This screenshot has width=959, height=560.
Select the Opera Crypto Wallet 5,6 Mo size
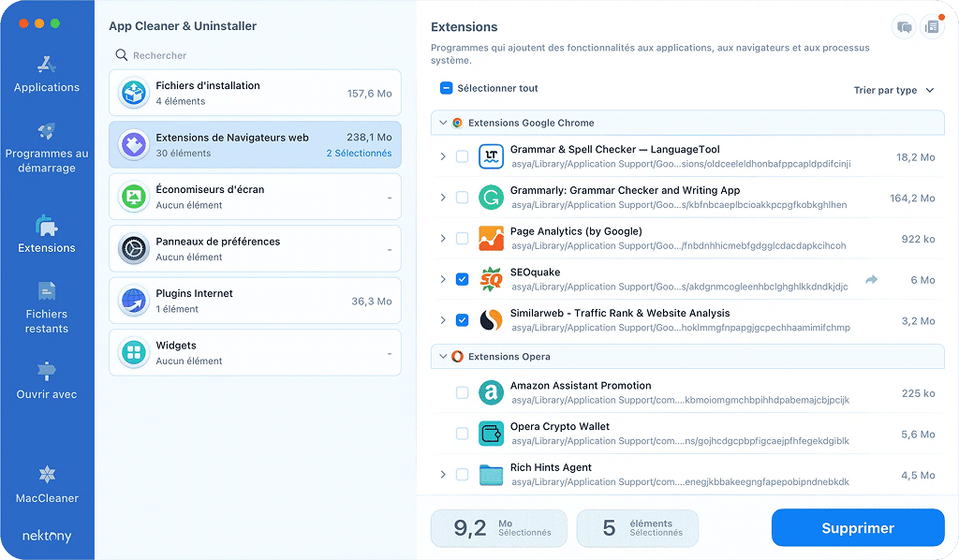pyautogui.click(x=918, y=435)
